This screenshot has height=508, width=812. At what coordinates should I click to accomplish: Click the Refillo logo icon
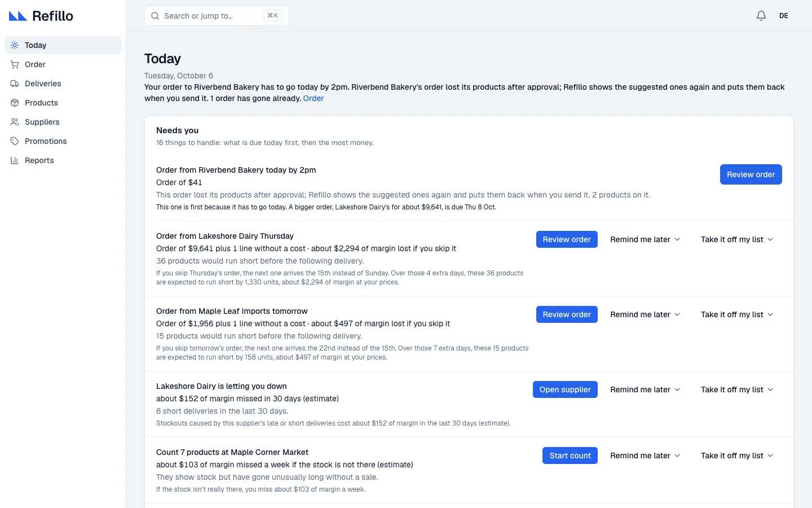pos(18,16)
